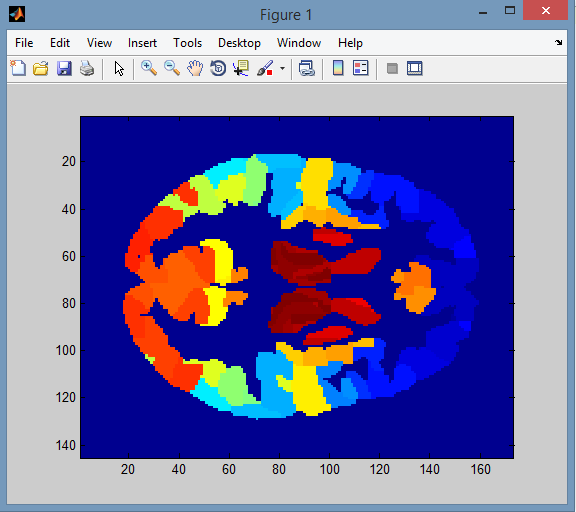Screen dimensions: 576x512
Task: Print the figure with the printer icon
Action: 87,68
